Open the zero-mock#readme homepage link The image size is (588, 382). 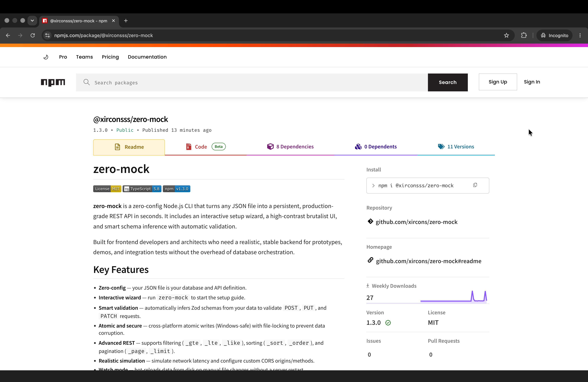[429, 261]
